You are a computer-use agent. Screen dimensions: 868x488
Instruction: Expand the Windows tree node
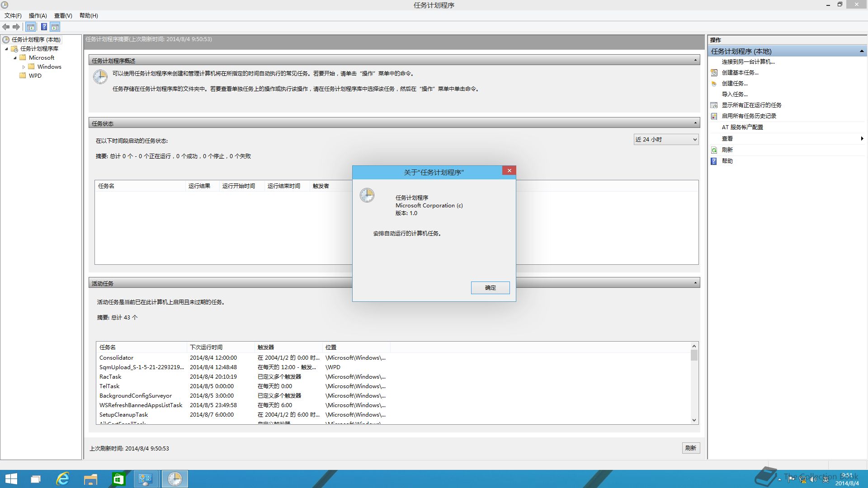(x=24, y=67)
